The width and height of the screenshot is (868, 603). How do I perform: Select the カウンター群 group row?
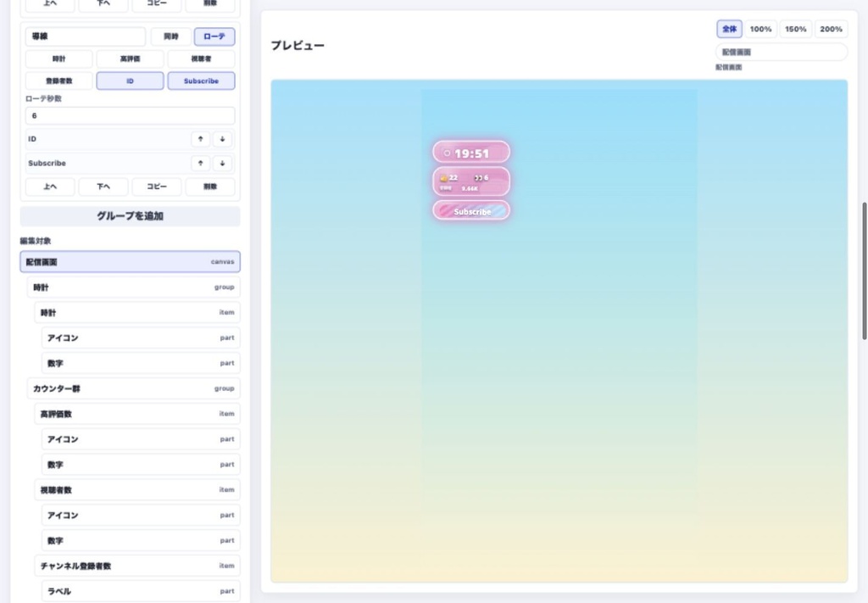(133, 388)
